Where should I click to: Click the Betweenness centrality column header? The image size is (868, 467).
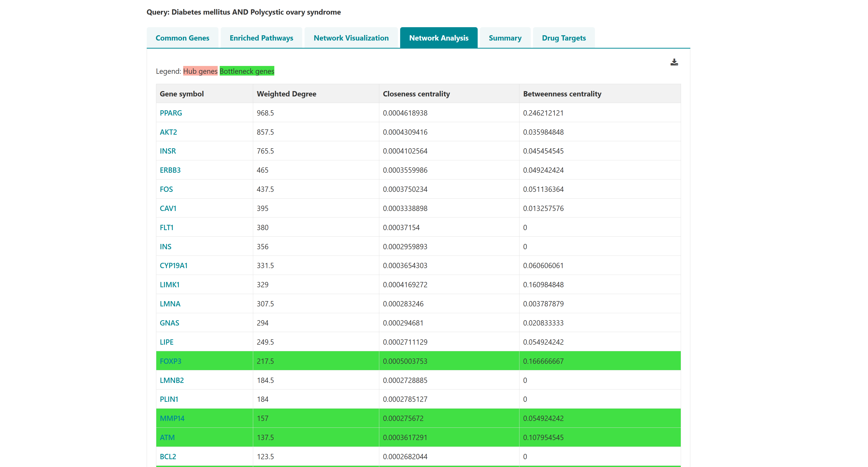[x=562, y=94]
